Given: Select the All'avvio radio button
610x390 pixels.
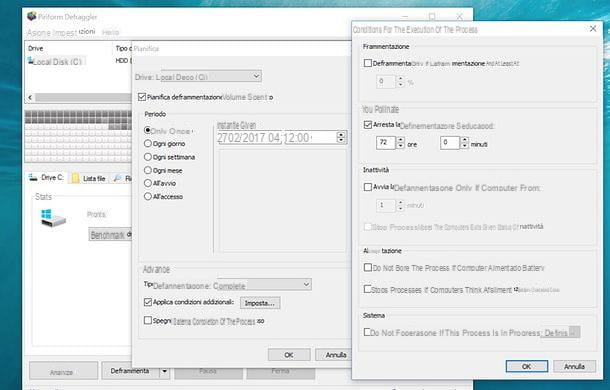Looking at the screenshot, I should (147, 183).
